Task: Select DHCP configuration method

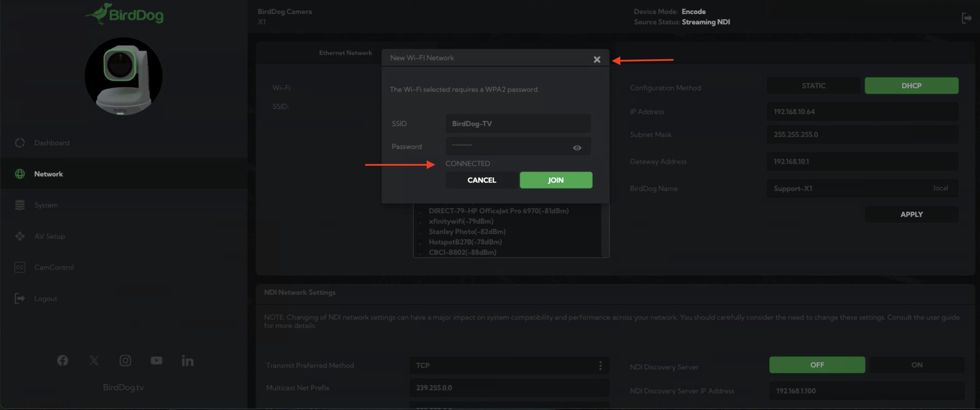Action: [911, 86]
